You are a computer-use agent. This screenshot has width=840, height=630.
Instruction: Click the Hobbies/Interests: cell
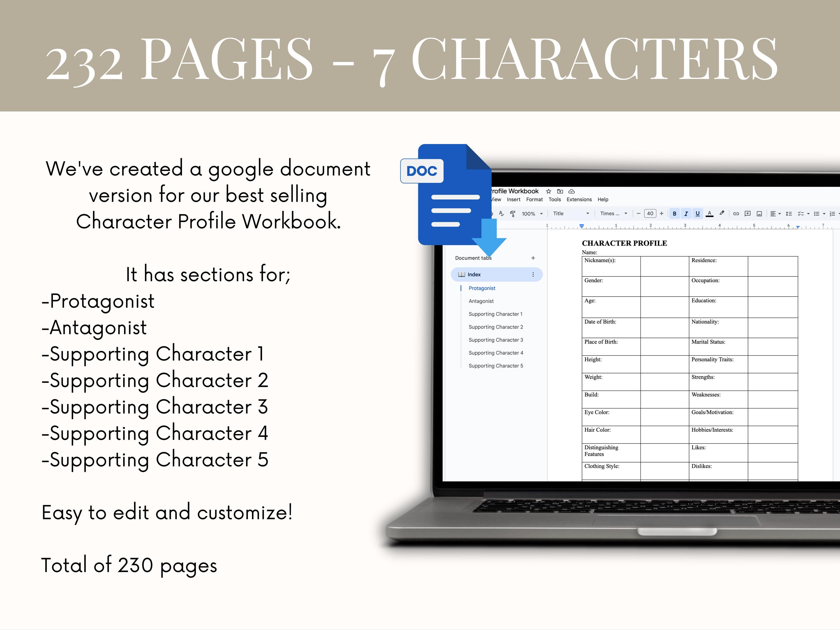coord(718,435)
